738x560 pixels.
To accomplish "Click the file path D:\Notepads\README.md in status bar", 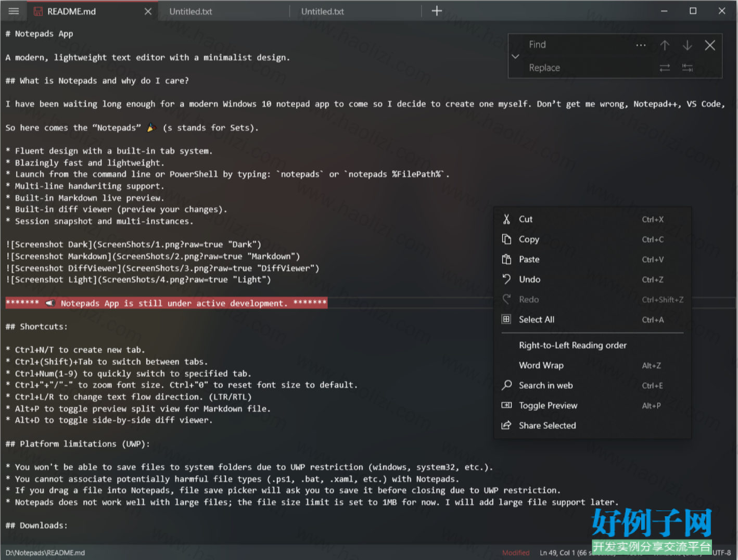I will tap(45, 553).
